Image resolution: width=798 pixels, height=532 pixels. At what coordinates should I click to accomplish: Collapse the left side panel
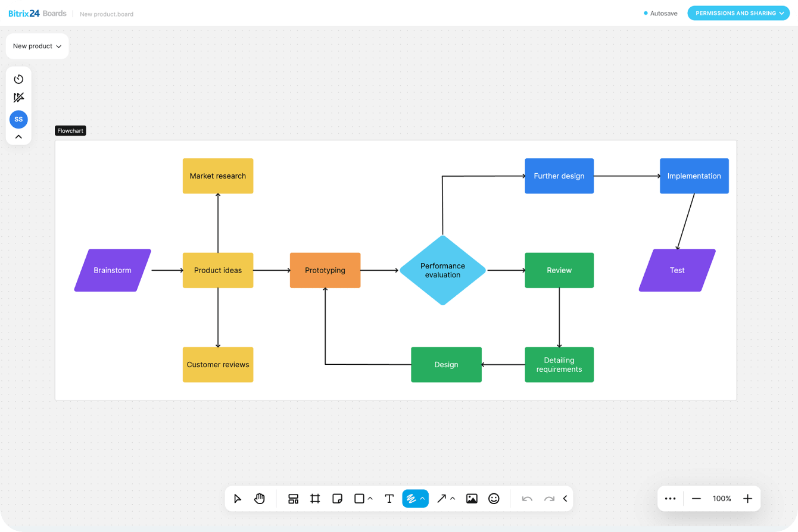click(18, 137)
